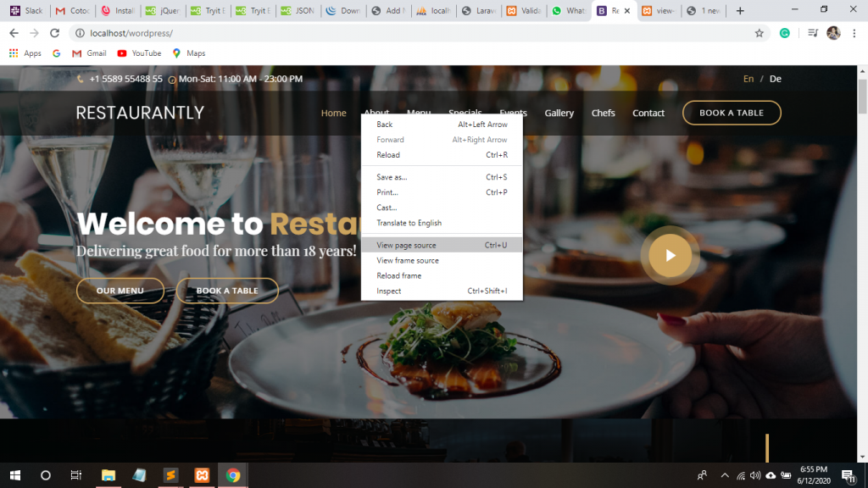
Task: Open the Gallery navigation link
Action: click(559, 113)
